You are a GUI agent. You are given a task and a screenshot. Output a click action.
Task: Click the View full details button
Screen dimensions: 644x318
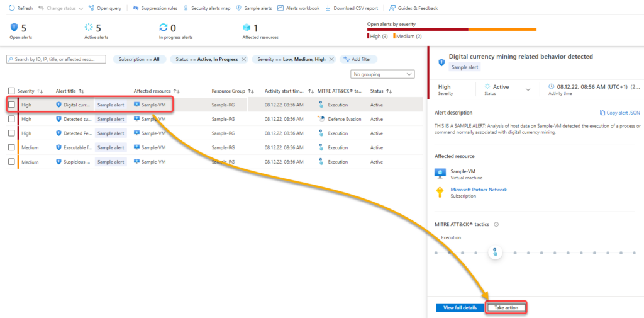pos(460,307)
